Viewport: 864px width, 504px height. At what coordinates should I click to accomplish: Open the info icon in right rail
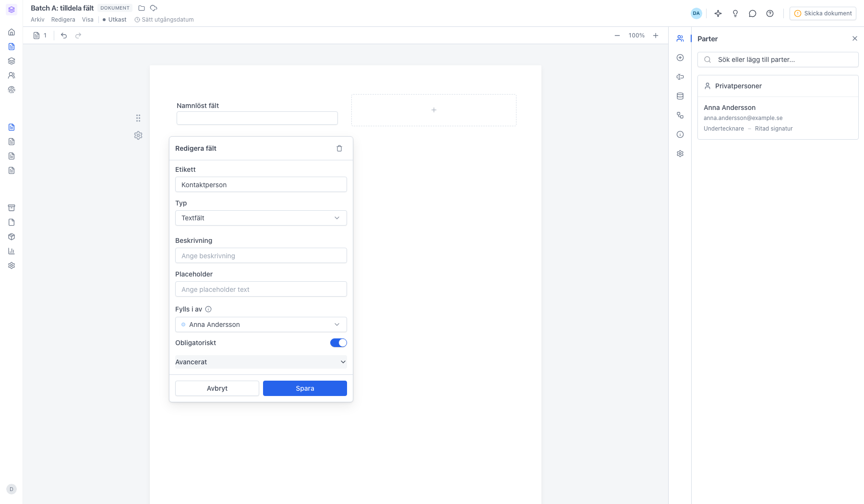pos(680,134)
